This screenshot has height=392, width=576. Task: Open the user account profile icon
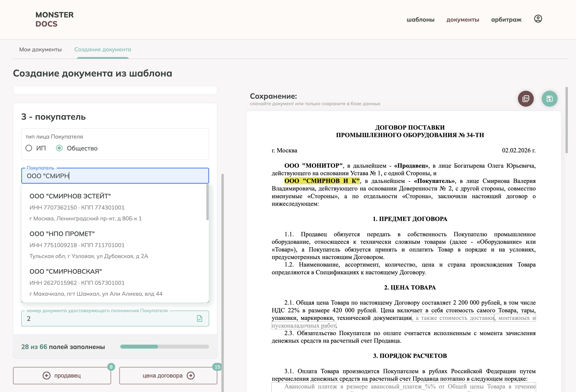point(538,19)
